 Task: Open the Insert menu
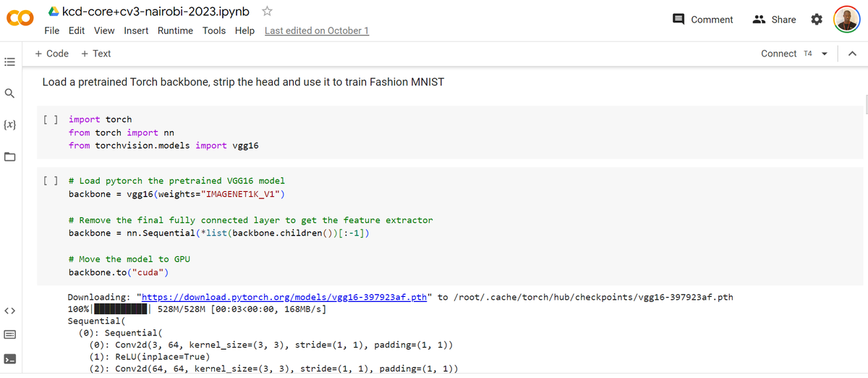pos(136,30)
